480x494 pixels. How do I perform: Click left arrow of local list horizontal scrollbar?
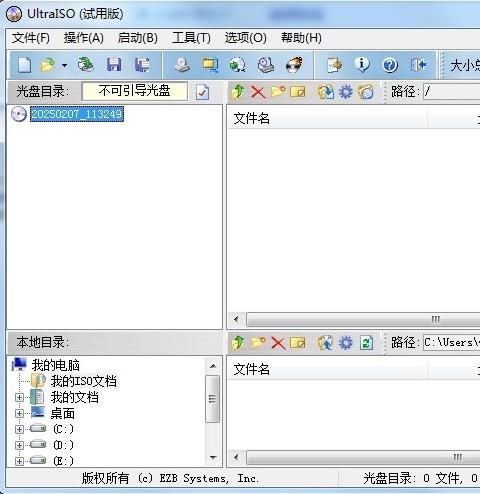click(x=236, y=457)
